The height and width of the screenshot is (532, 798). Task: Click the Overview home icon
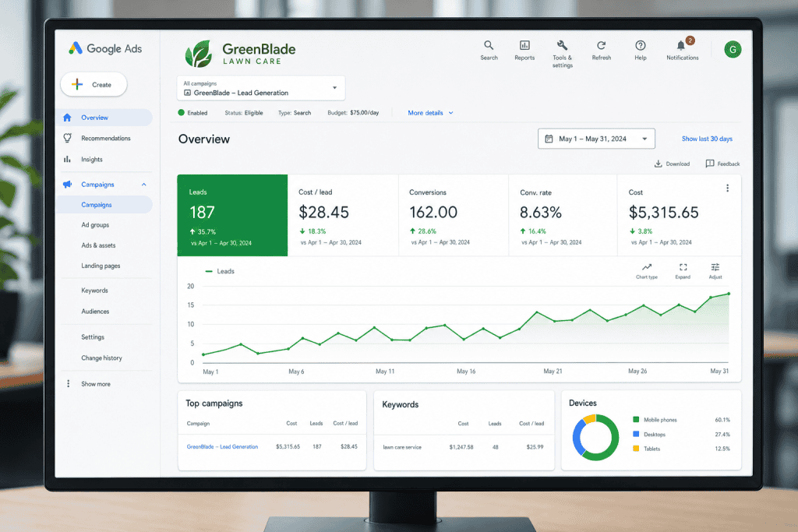(67, 118)
